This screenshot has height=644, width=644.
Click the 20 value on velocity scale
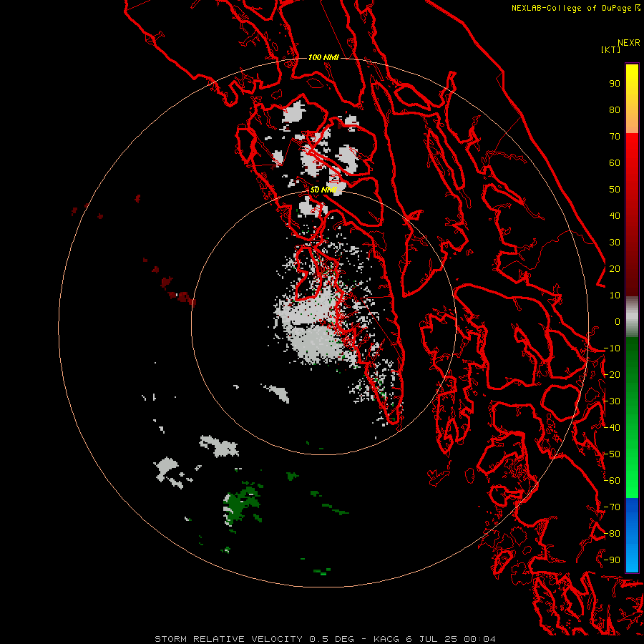tap(615, 268)
